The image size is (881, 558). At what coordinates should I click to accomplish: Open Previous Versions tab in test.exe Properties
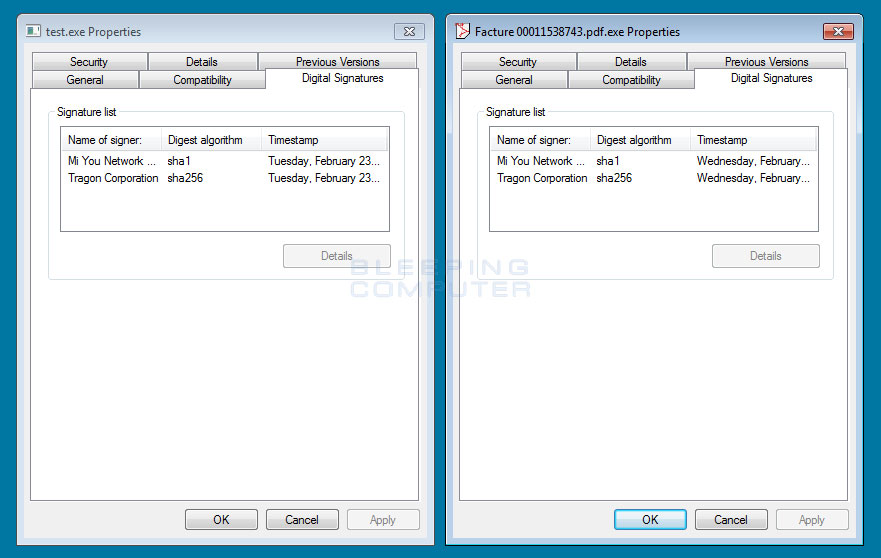(338, 61)
